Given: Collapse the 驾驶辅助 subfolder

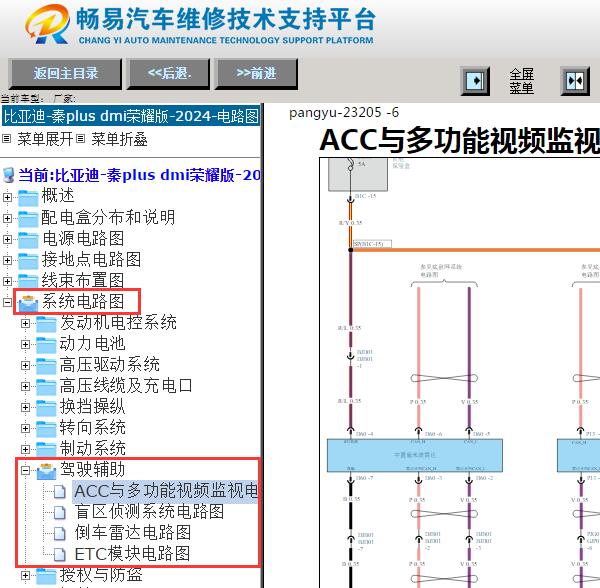Looking at the screenshot, I should pos(25,470).
